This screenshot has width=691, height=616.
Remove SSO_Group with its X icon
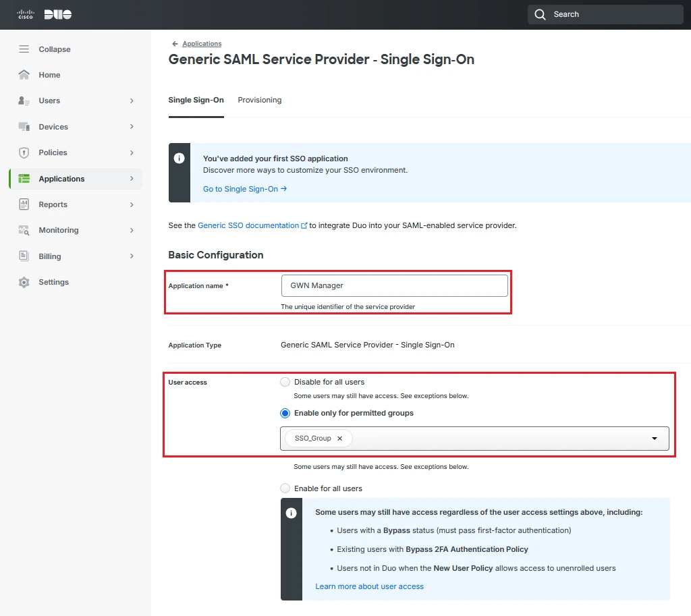tap(340, 439)
